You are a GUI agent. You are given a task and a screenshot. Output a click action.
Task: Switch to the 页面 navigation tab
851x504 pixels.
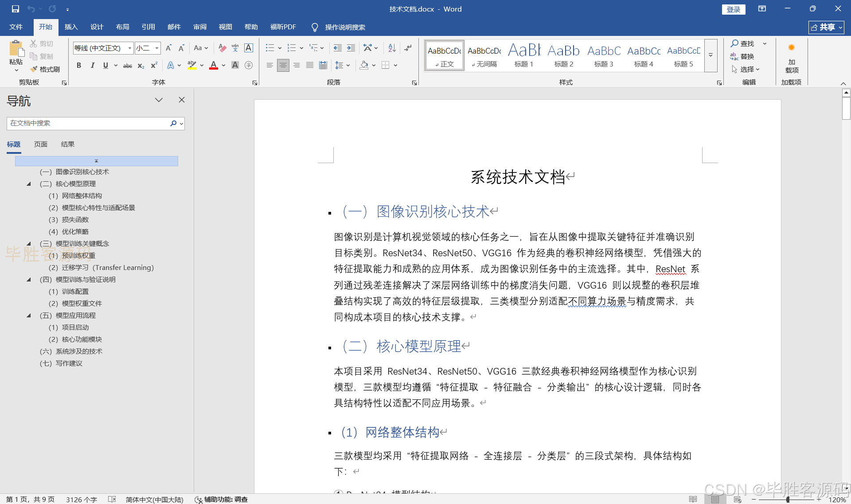(41, 144)
